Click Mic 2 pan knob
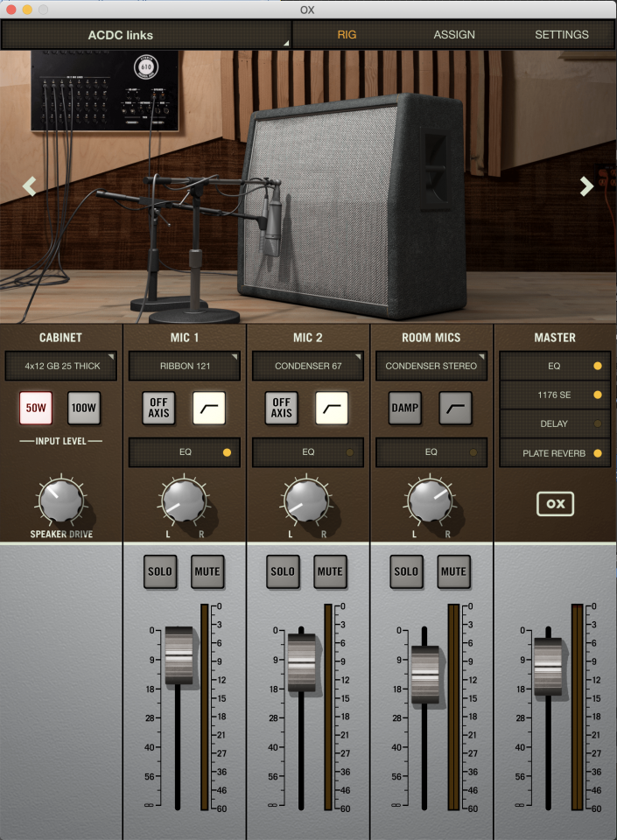 [307, 500]
